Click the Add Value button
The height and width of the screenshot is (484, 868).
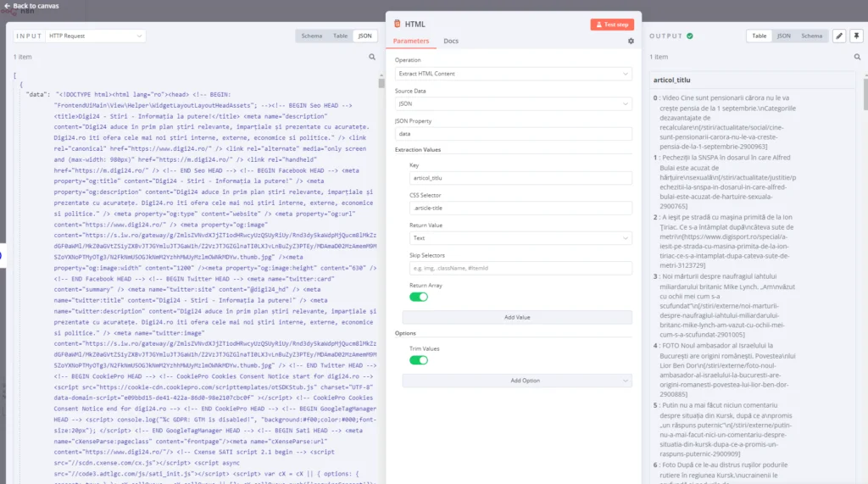click(517, 317)
